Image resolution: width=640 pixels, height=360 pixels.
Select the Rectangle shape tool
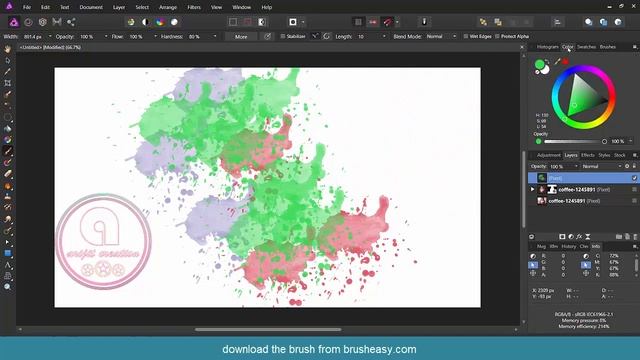click(7, 253)
